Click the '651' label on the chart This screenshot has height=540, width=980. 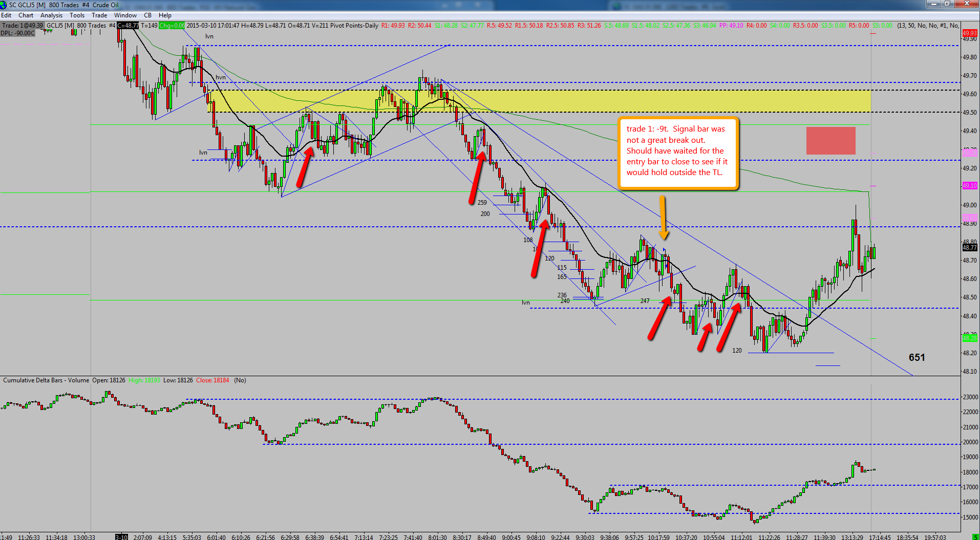pyautogui.click(x=917, y=357)
